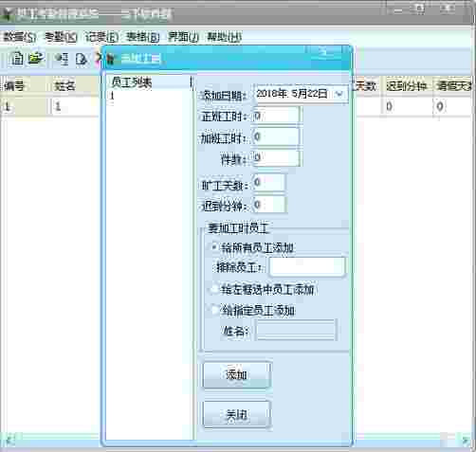Click the 编号 cell of row 1
Viewport: 476px width, 452px height.
tap(26, 107)
